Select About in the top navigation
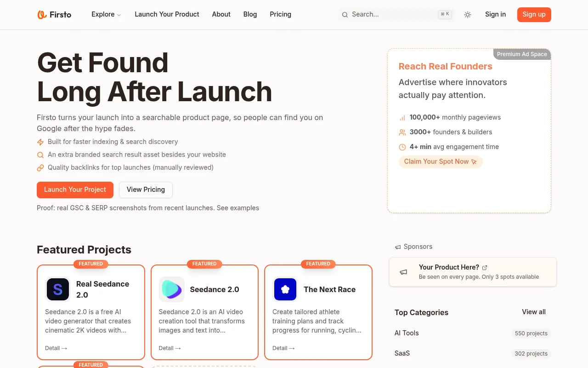588x368 pixels. point(221,14)
